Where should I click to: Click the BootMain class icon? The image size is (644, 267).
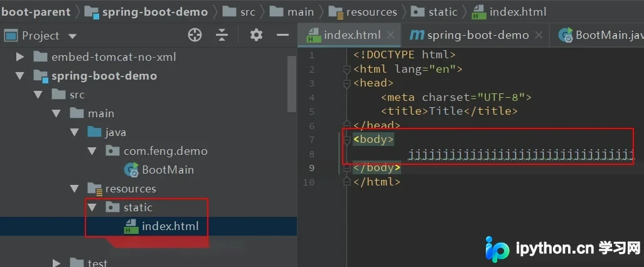131,170
